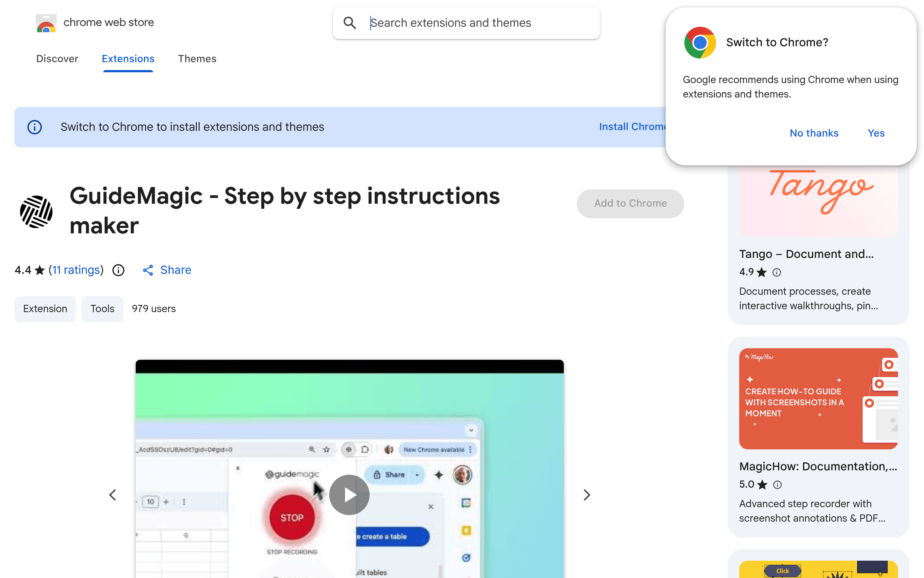Click Tango's description text about walkthroughs
The width and height of the screenshot is (924, 578).
(808, 298)
